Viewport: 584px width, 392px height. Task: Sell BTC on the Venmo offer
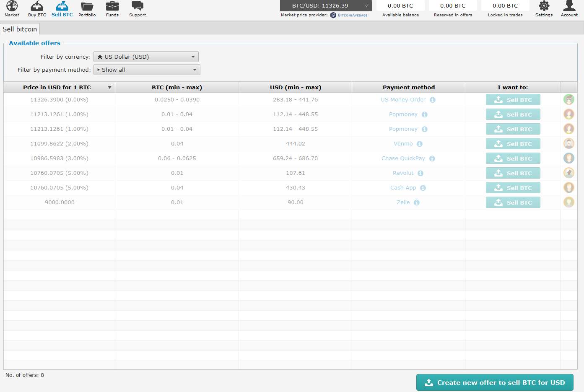pyautogui.click(x=513, y=144)
